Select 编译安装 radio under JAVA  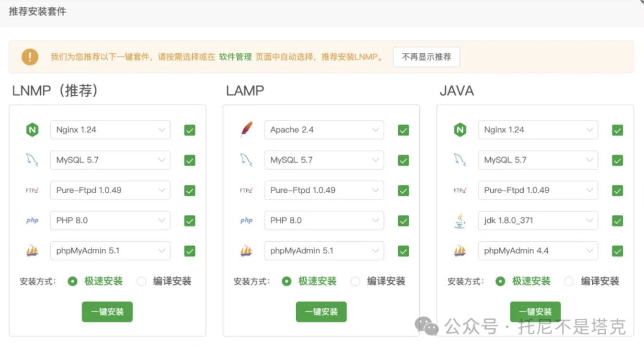(x=569, y=281)
